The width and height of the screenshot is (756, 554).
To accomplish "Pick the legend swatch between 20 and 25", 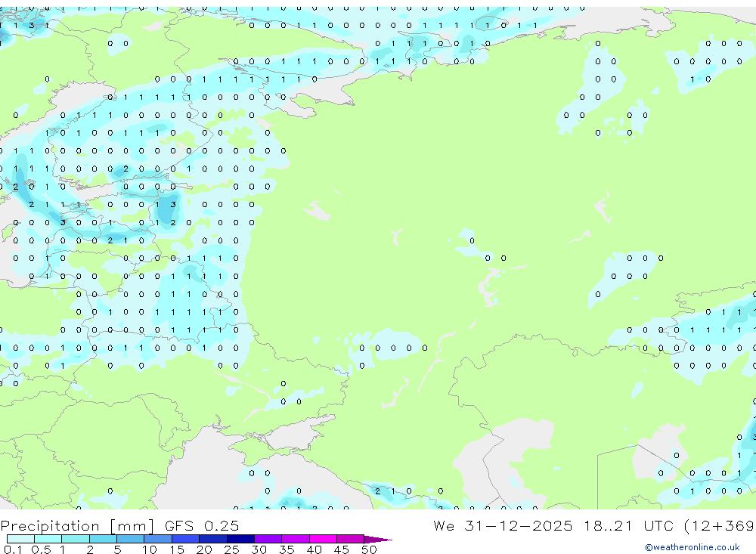I will [x=212, y=539].
